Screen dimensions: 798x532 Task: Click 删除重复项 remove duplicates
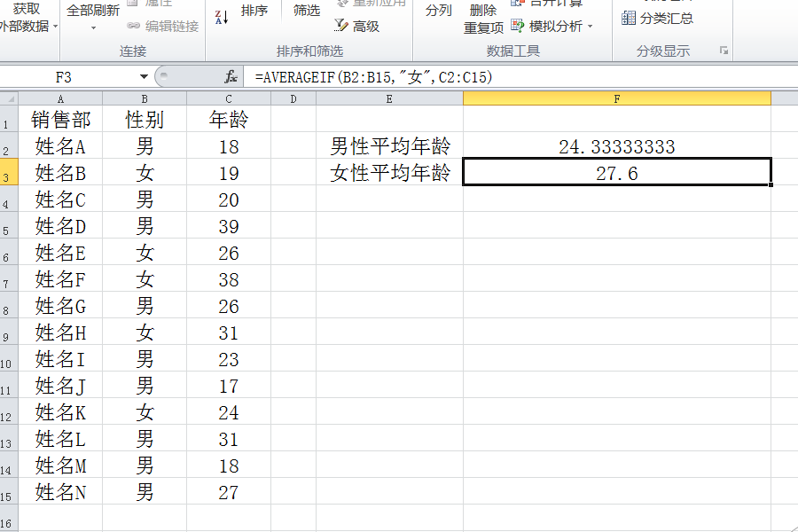pyautogui.click(x=483, y=19)
